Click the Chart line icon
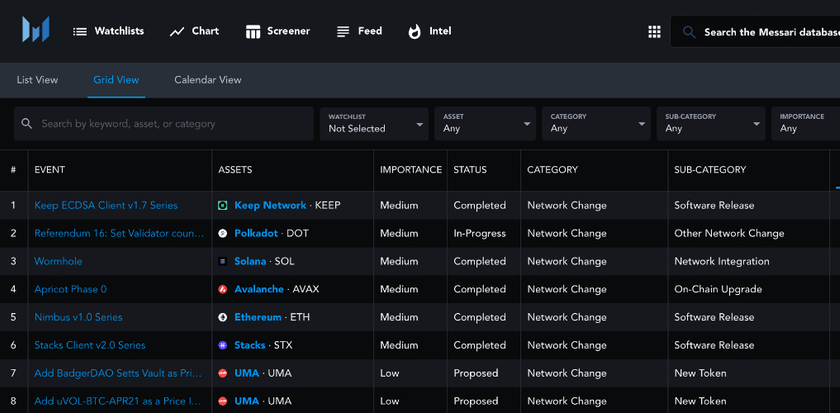This screenshot has height=413, width=840. tap(177, 32)
